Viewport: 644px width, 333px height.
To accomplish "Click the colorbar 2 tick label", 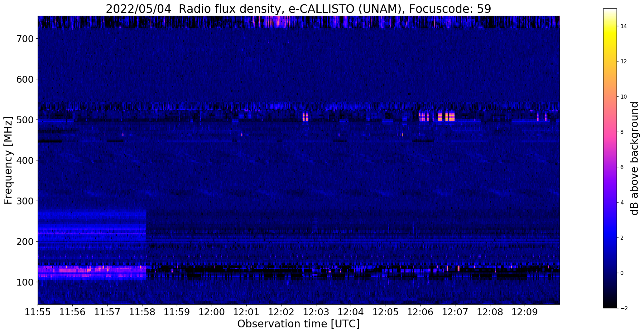I will [622, 238].
